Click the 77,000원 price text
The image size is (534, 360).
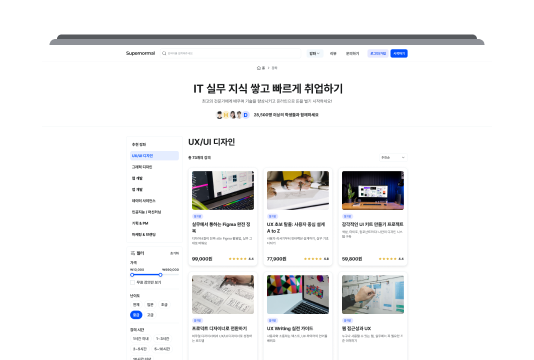[277, 259]
